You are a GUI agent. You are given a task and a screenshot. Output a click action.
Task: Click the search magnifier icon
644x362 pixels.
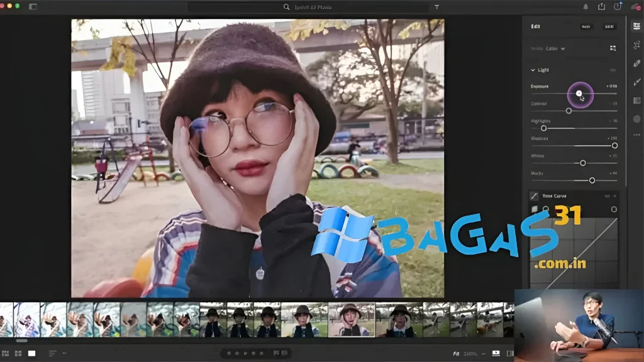pos(286,7)
